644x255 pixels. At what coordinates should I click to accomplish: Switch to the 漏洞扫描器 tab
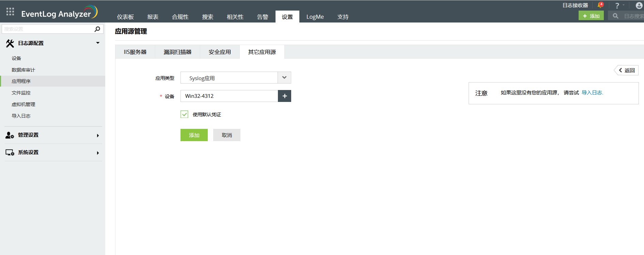point(177,52)
